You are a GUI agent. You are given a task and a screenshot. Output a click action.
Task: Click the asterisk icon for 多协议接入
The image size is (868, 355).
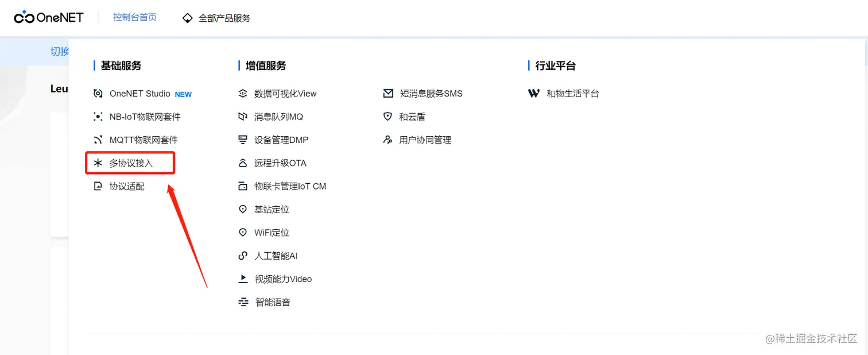[98, 163]
